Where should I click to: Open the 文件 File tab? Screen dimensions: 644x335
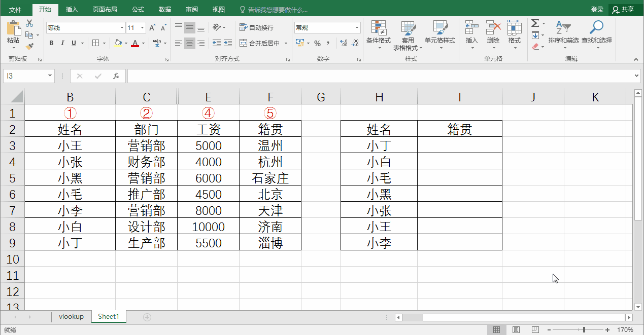pyautogui.click(x=15, y=10)
